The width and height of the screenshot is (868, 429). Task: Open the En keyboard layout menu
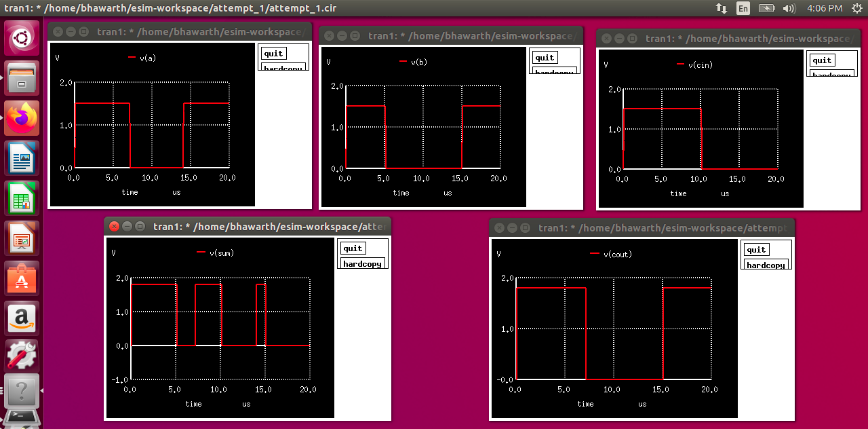coord(743,9)
